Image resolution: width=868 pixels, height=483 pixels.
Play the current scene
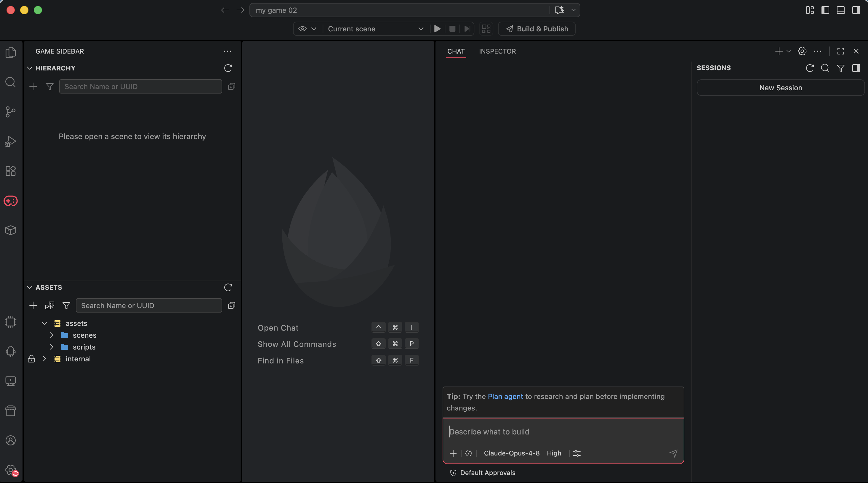[x=437, y=29]
